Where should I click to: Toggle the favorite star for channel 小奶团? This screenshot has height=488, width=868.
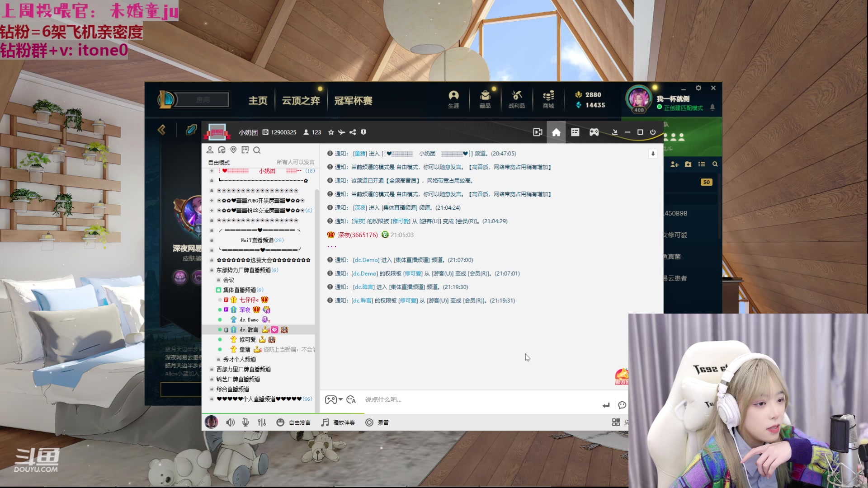[x=330, y=132]
